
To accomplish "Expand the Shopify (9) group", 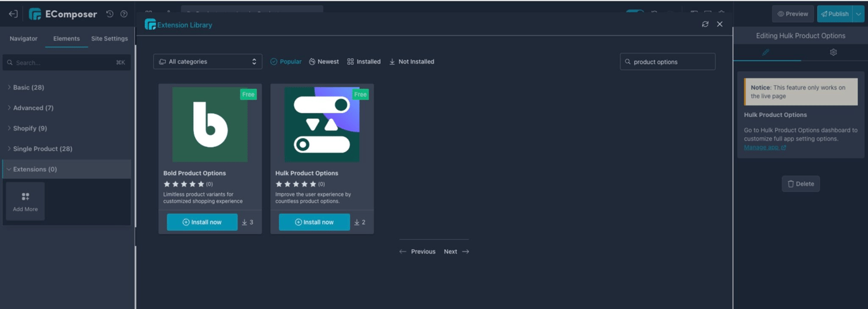I will 67,128.
